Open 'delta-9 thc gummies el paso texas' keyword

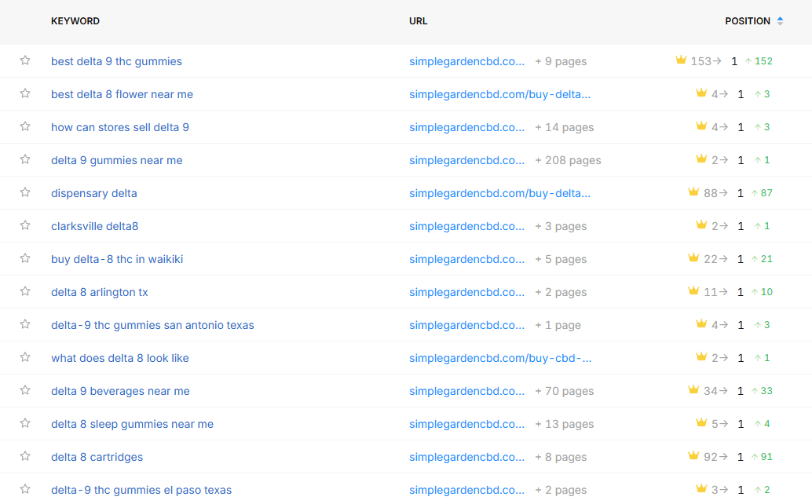[x=141, y=490]
